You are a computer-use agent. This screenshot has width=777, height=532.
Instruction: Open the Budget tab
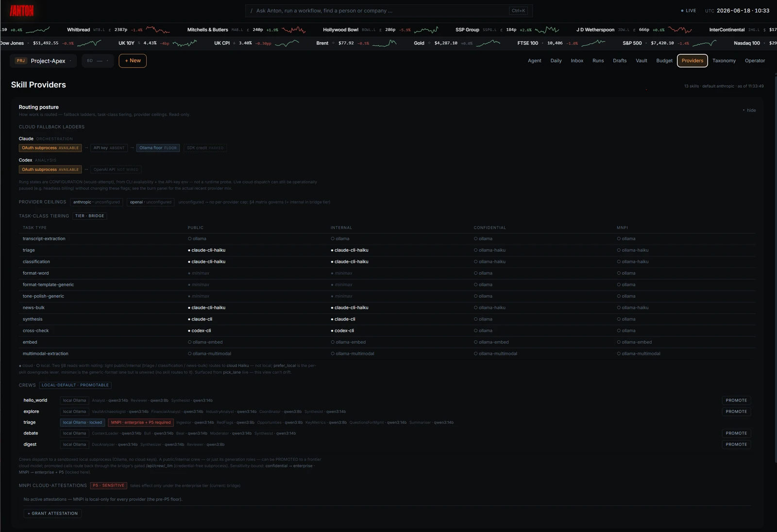[664, 61]
